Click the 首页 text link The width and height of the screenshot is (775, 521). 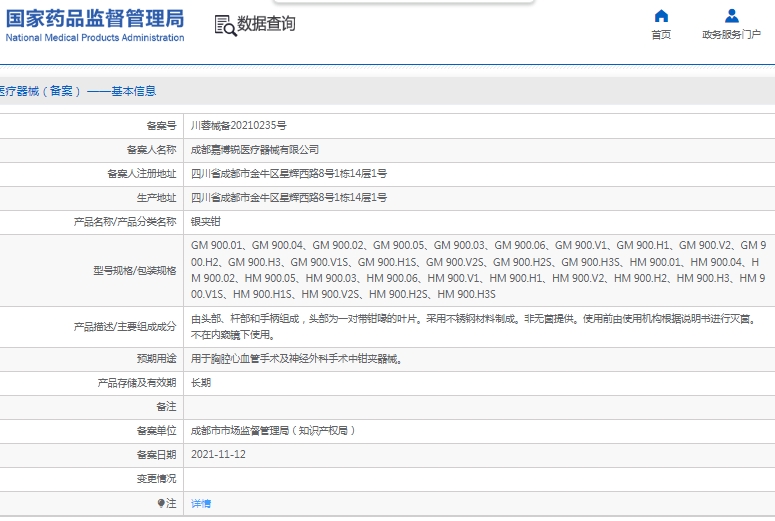661,35
